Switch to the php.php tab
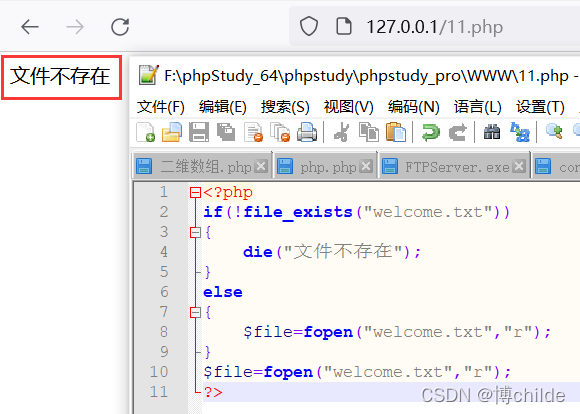 coord(326,167)
